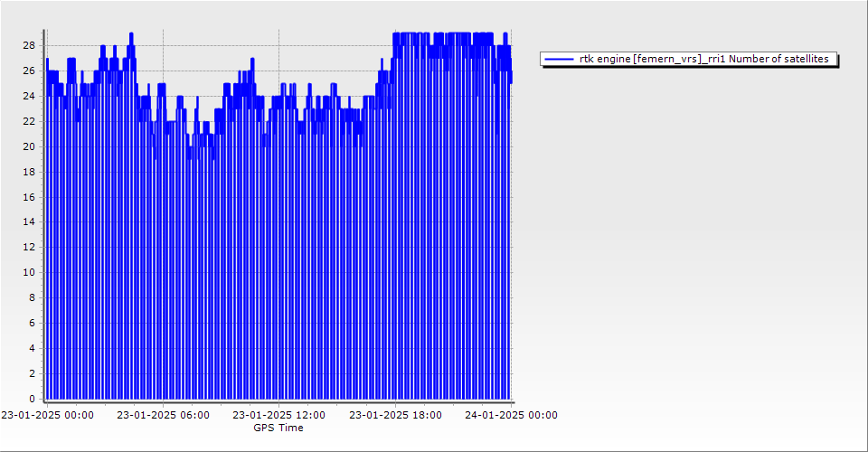
Task: Click the y-axis tick label 20
Action: 29,146
